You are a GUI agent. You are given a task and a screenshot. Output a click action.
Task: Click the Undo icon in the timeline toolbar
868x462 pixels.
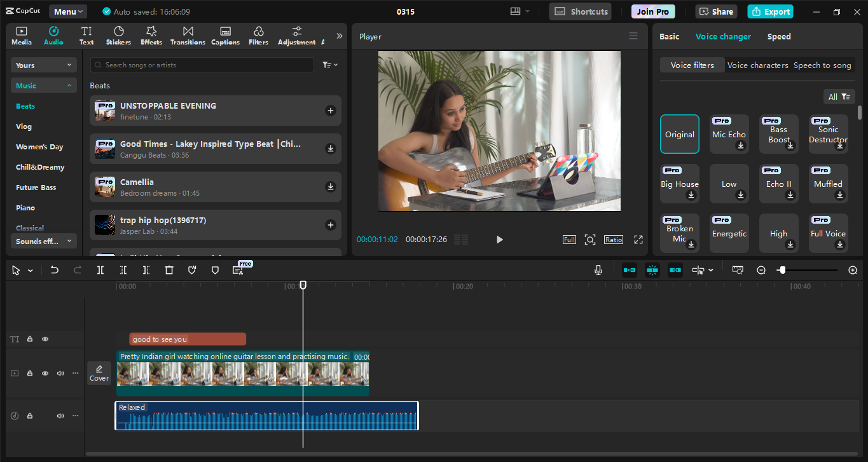pos(54,269)
